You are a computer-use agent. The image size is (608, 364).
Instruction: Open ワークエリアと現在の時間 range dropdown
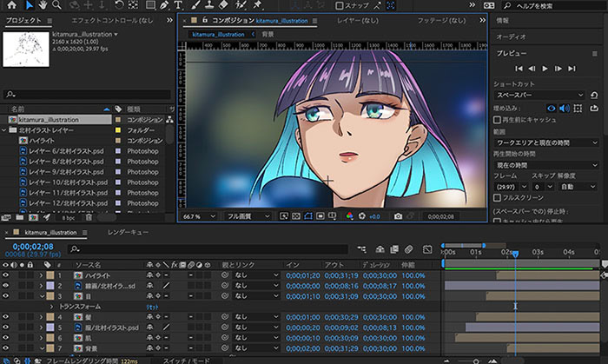[547, 142]
